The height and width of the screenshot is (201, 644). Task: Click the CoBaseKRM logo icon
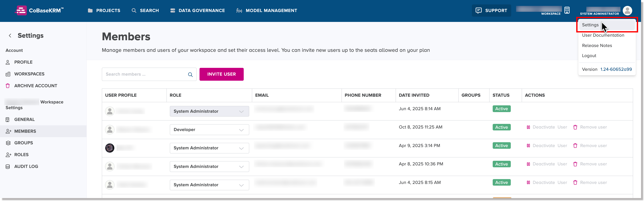21,11
